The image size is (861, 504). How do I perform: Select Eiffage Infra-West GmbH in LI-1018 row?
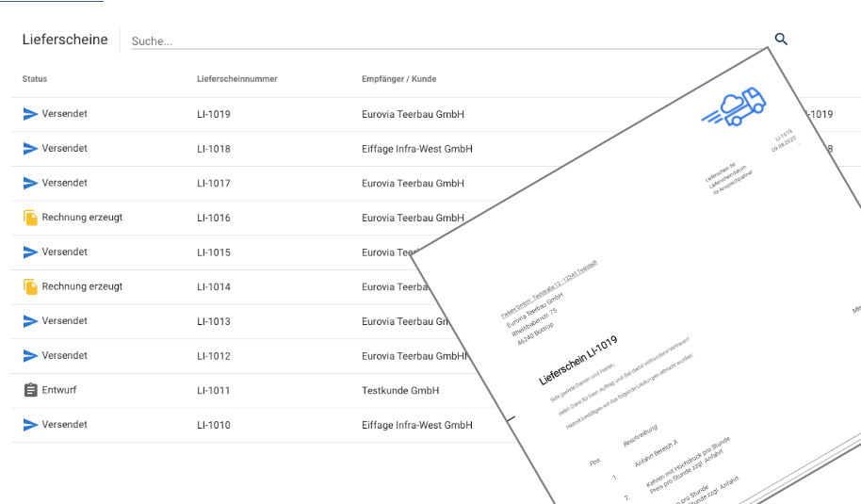(x=416, y=149)
